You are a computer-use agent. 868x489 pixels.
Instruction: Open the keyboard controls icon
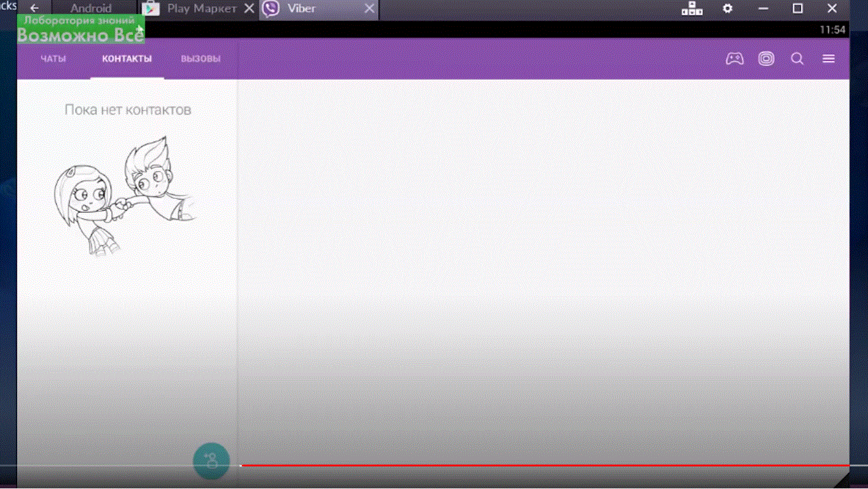tap(692, 9)
